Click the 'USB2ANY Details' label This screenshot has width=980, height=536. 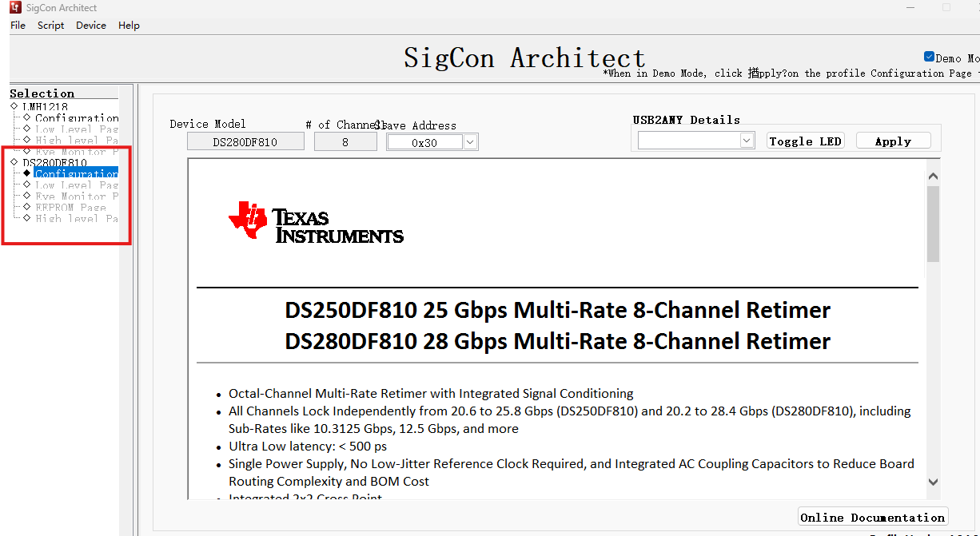(686, 120)
